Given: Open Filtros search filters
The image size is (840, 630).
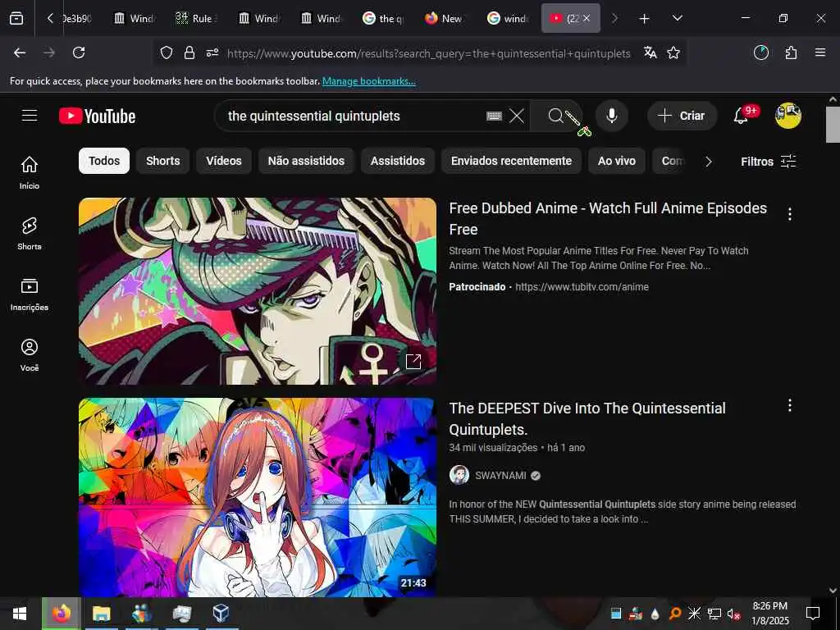Looking at the screenshot, I should point(768,162).
